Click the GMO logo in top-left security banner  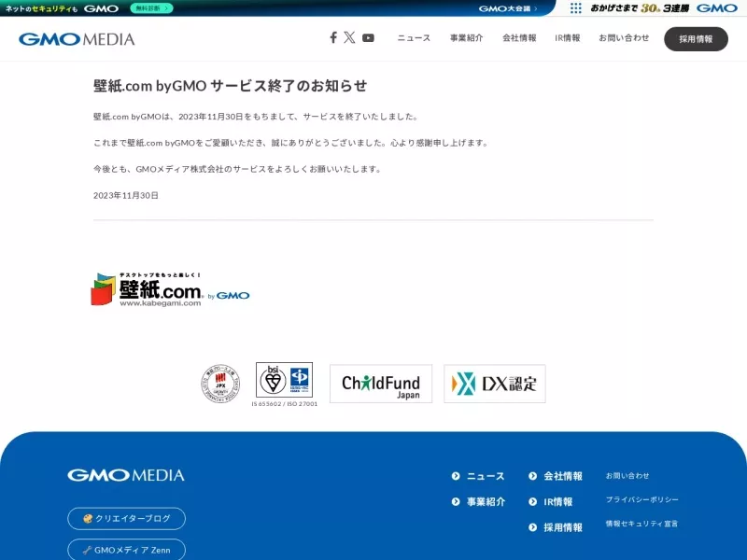pyautogui.click(x=101, y=8)
